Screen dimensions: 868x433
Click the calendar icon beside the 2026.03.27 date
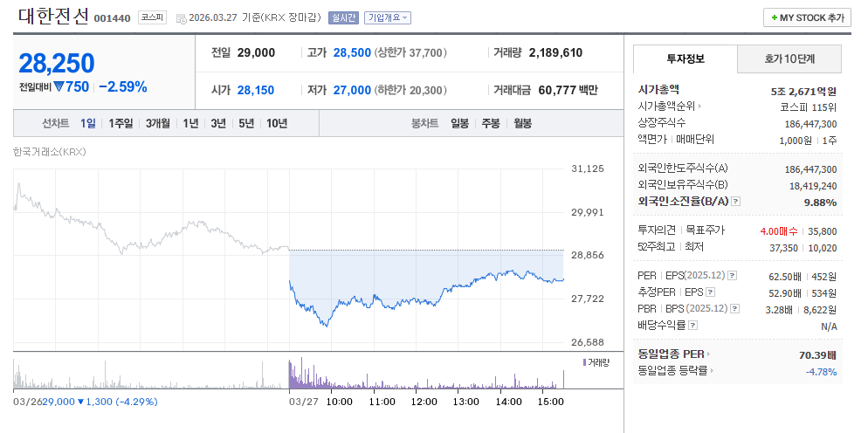(181, 18)
